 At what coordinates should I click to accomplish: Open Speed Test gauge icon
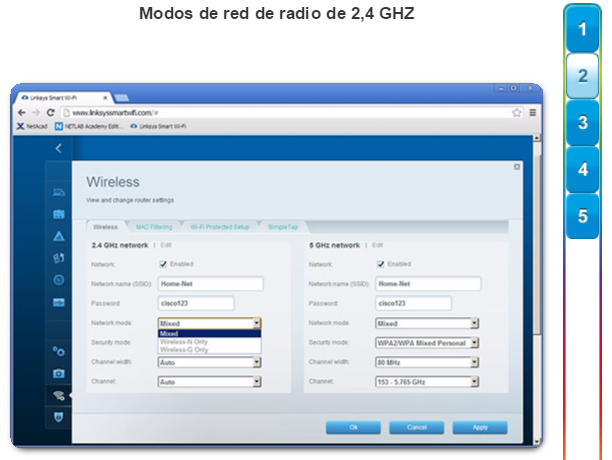pyautogui.click(x=59, y=280)
